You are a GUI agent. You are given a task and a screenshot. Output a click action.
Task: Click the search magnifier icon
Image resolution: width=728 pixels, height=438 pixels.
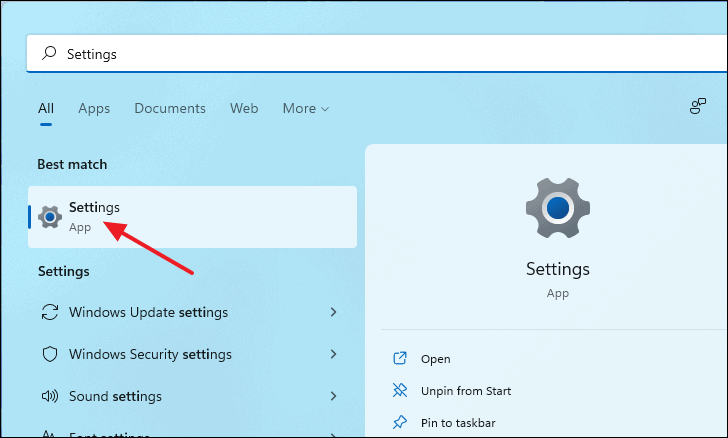pyautogui.click(x=49, y=53)
